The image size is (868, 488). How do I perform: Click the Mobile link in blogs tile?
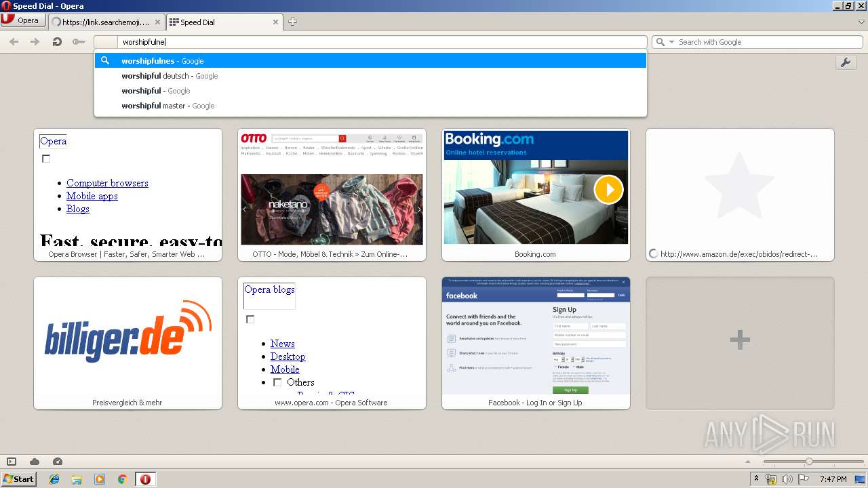point(285,369)
